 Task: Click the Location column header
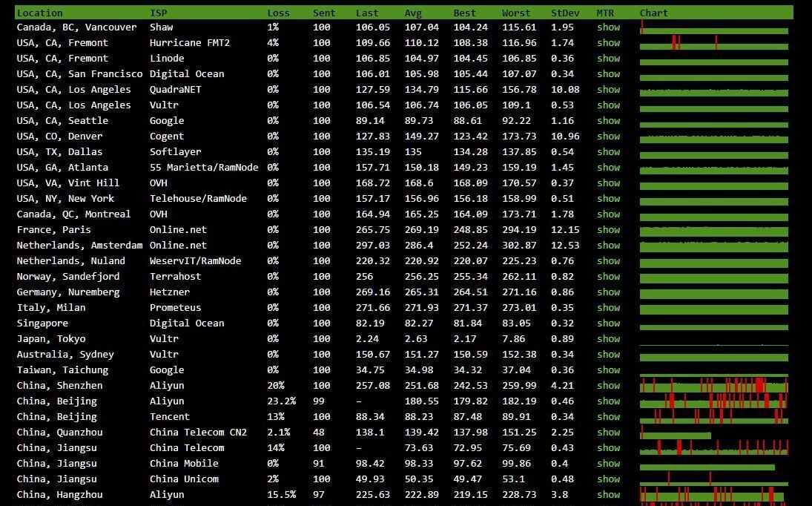click(39, 13)
